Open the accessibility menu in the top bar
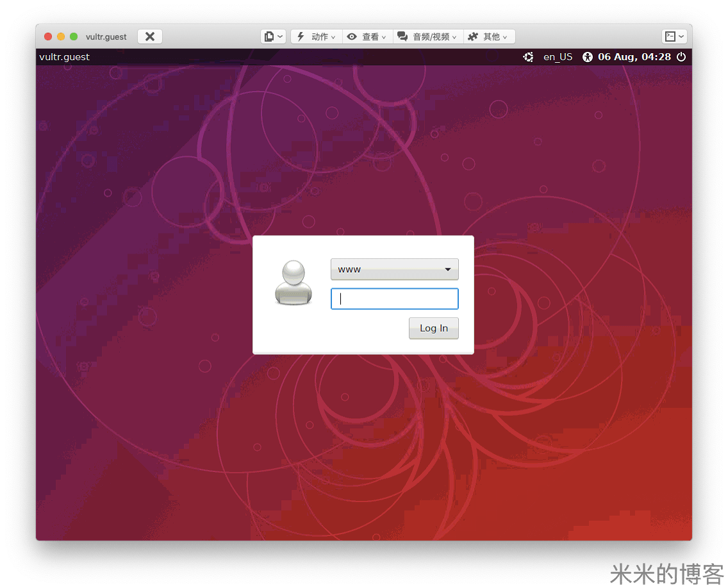 coord(588,57)
